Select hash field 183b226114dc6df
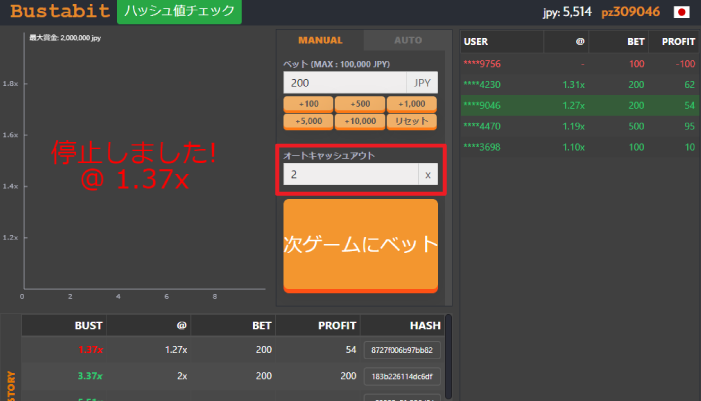The image size is (701, 401). (402, 376)
